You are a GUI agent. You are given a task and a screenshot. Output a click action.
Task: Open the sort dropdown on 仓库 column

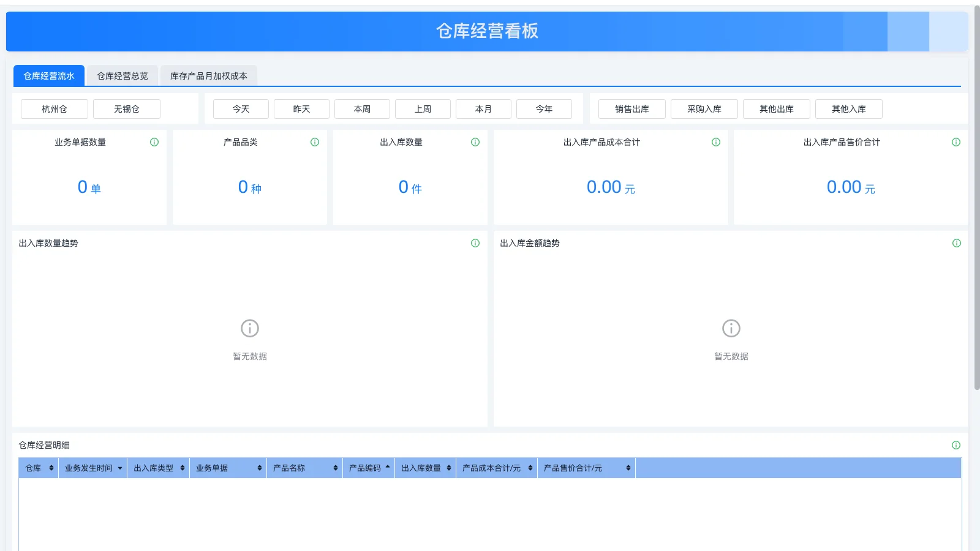[50, 468]
